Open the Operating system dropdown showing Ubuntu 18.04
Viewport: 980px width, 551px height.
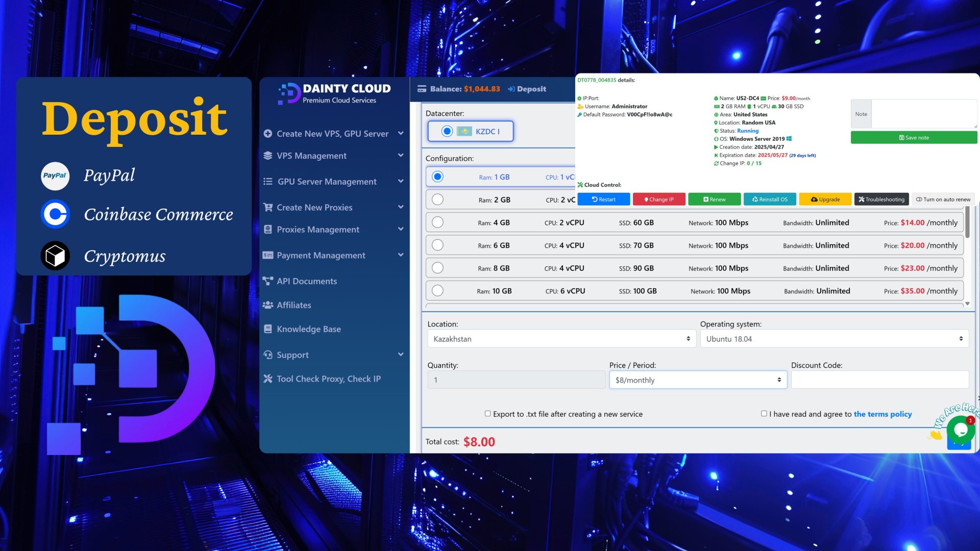834,339
